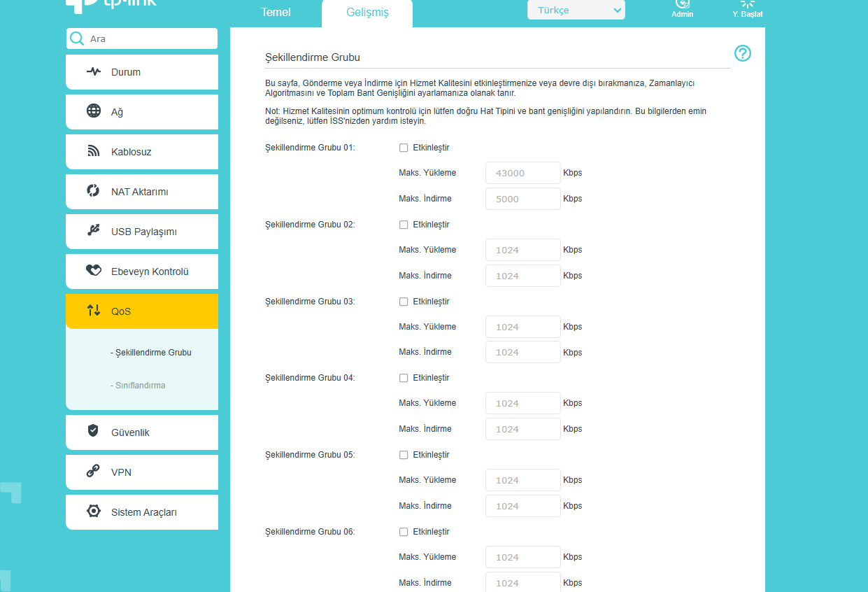Click Grubu 03 Maks. İndirme field
This screenshot has width=868, height=592.
pyautogui.click(x=523, y=352)
